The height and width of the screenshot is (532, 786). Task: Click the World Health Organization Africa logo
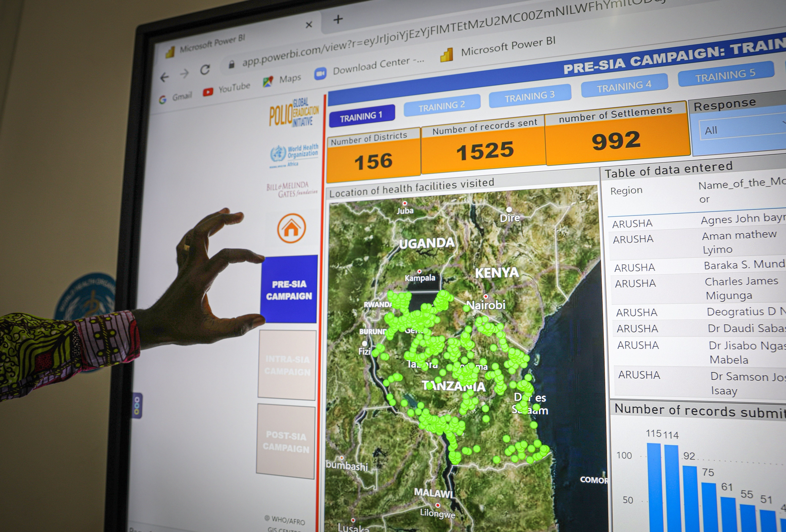294,156
